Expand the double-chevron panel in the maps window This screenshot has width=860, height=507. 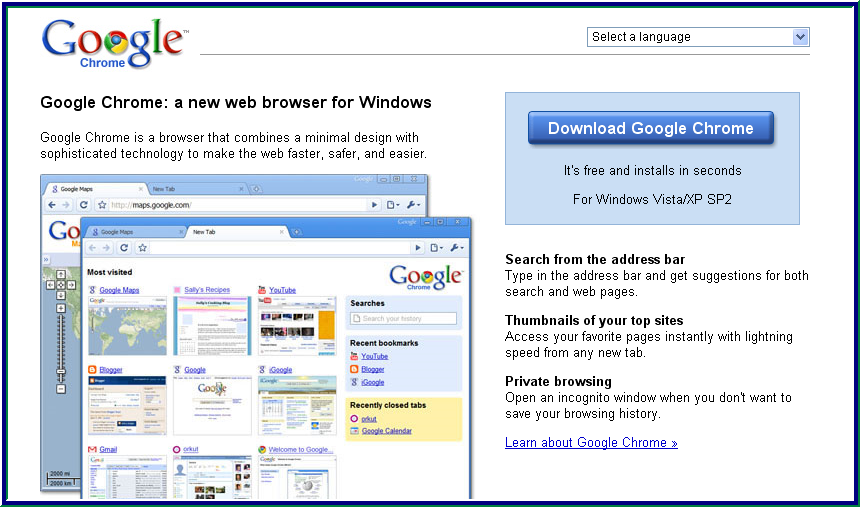(x=47, y=260)
